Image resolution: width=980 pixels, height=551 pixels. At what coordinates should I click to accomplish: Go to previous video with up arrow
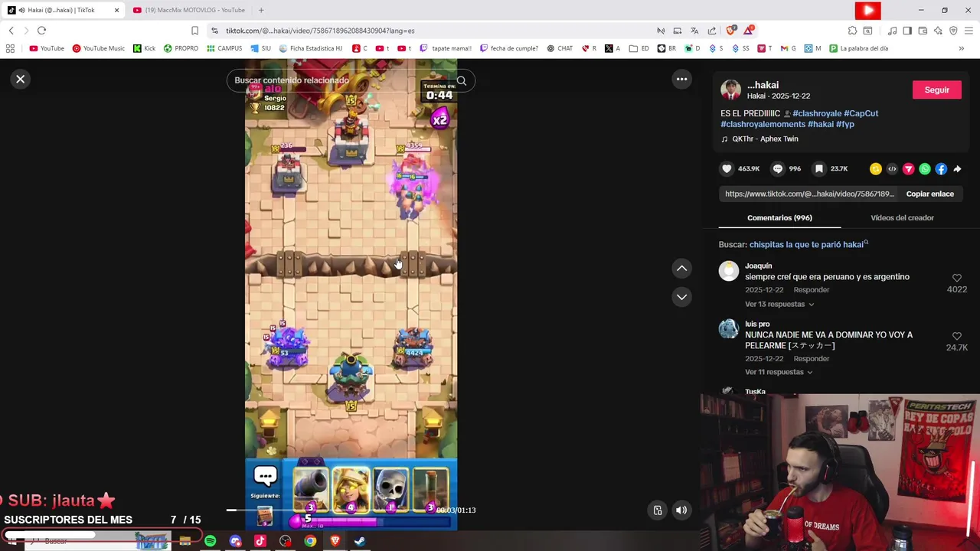coord(681,269)
